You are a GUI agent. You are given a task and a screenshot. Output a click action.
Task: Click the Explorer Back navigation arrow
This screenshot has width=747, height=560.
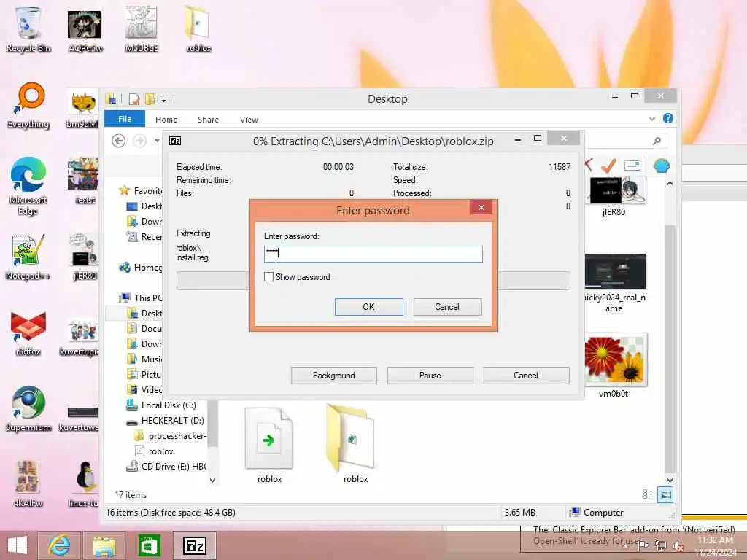click(119, 141)
